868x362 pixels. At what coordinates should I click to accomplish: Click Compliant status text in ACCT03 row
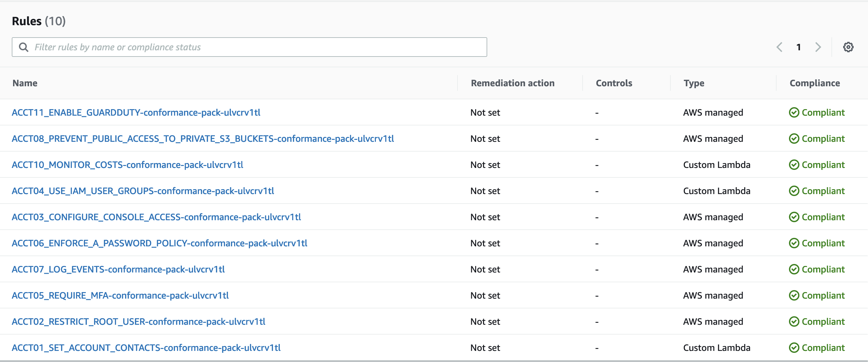[x=823, y=217]
